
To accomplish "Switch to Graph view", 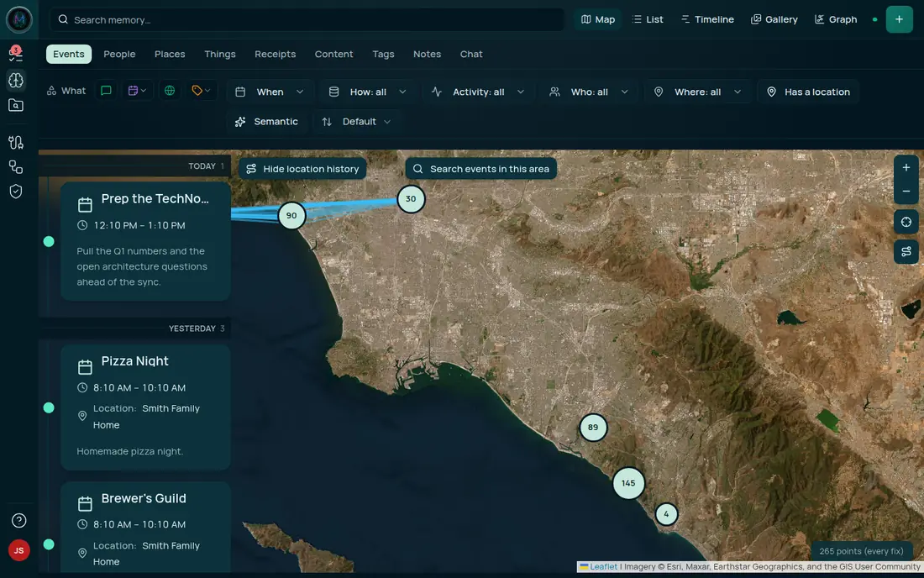I will [836, 19].
